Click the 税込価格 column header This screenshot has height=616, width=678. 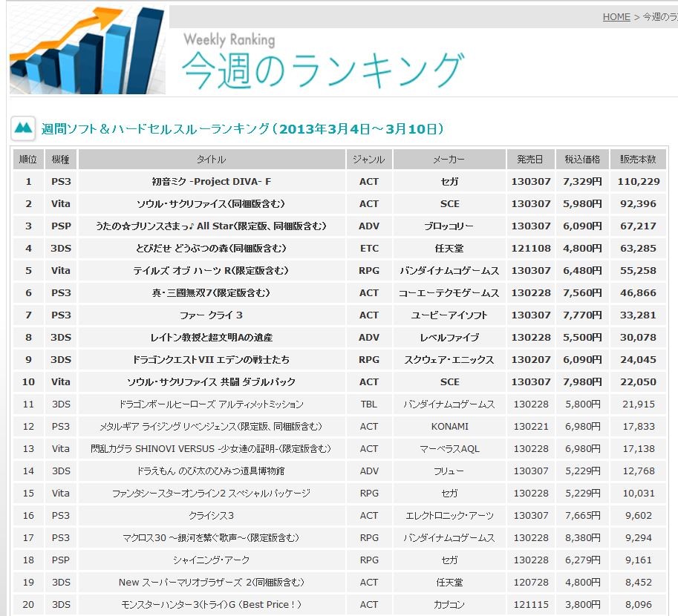[582, 159]
